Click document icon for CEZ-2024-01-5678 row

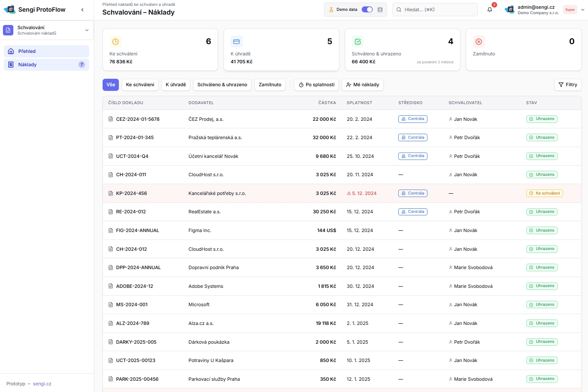tap(111, 119)
